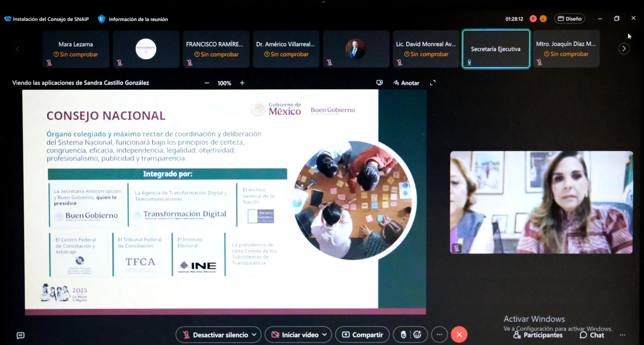Image resolution: width=644 pixels, height=345 pixels.
Task: Click the orange audio stats indicator
Action: click(x=543, y=19)
